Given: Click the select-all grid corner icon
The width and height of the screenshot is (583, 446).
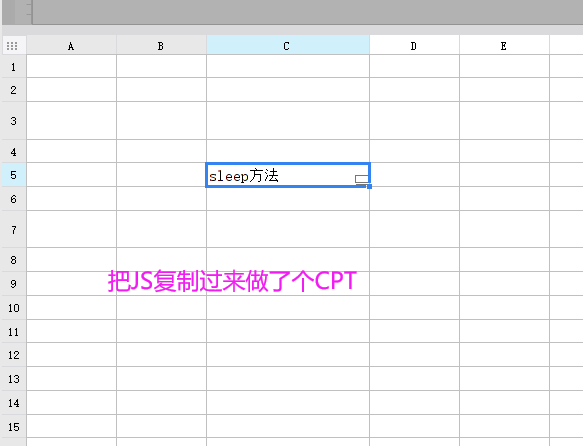Looking at the screenshot, I should click(12, 46).
